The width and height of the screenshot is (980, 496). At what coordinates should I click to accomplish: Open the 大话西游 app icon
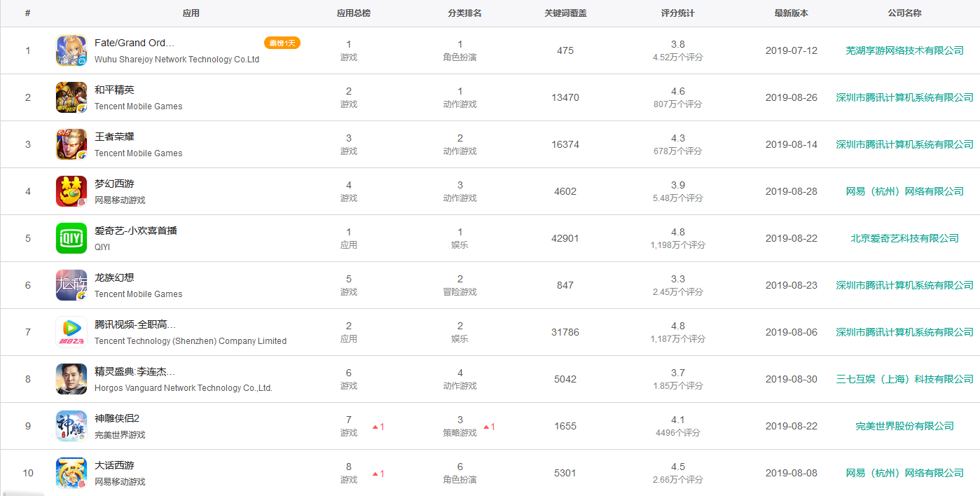click(x=71, y=473)
